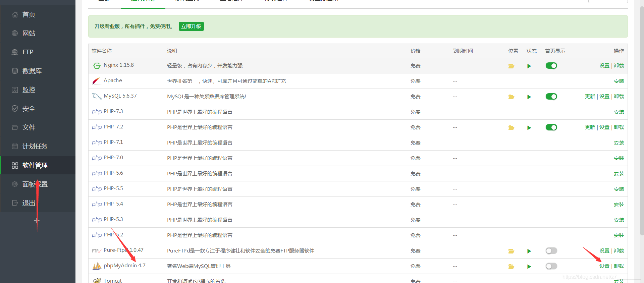644x283 pixels.
Task: Click the phpMyAdmin 4.7 software name
Action: [124, 266]
